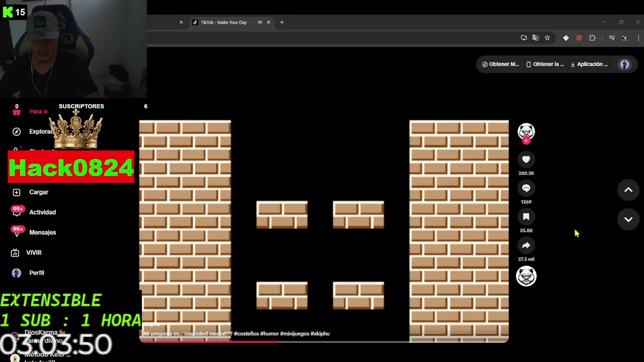Click the Obtener M... button
Viewport: 644px width, 362px height.
pyautogui.click(x=500, y=64)
